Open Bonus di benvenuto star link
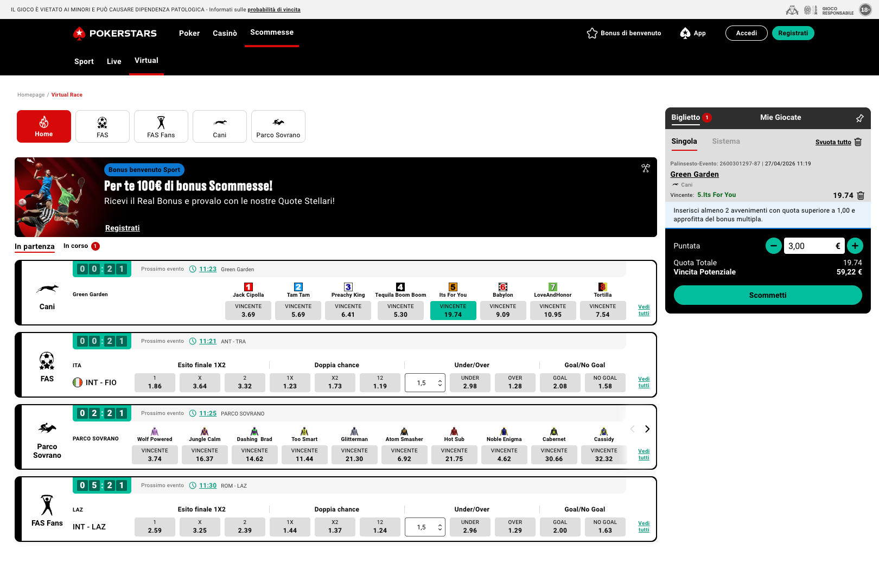This screenshot has width=879, height=588. (x=624, y=33)
